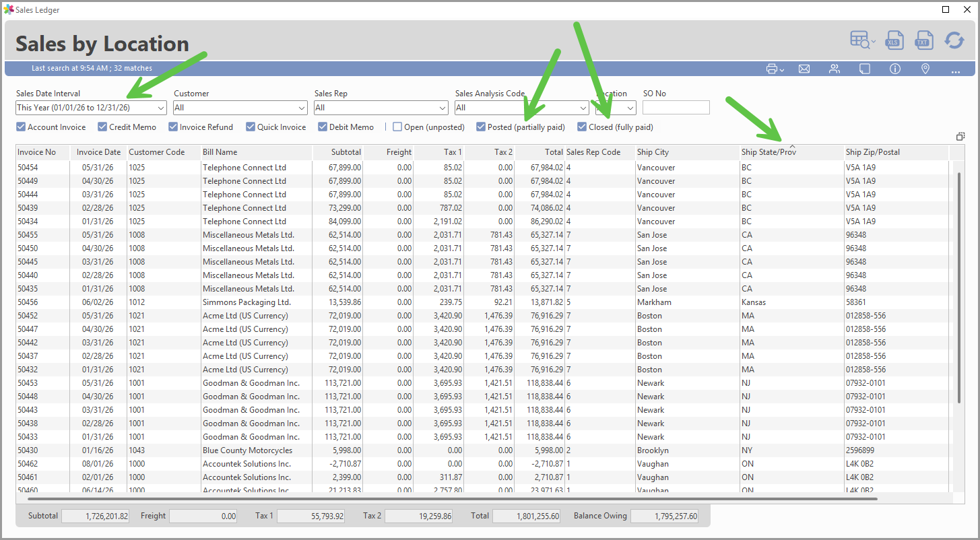The width and height of the screenshot is (980, 540).
Task: Click the Total summary field 1,801,255.60
Action: coord(526,516)
